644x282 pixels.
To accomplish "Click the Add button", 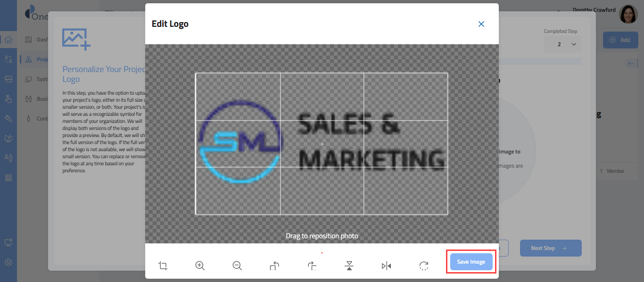I will pyautogui.click(x=620, y=40).
